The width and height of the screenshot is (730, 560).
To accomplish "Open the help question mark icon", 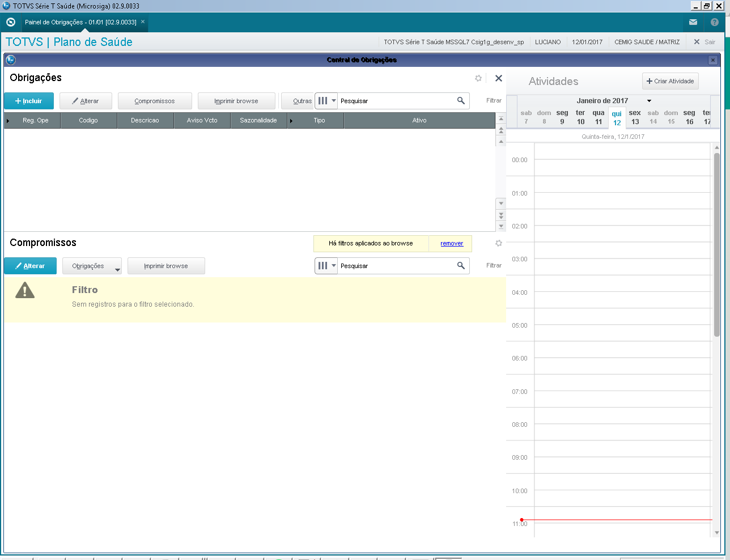I will tap(715, 22).
